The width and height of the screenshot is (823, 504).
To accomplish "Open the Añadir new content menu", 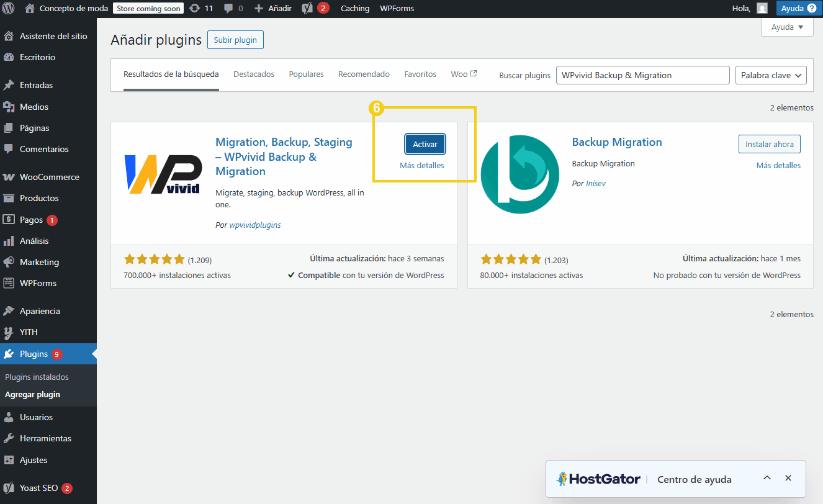I will click(x=273, y=9).
